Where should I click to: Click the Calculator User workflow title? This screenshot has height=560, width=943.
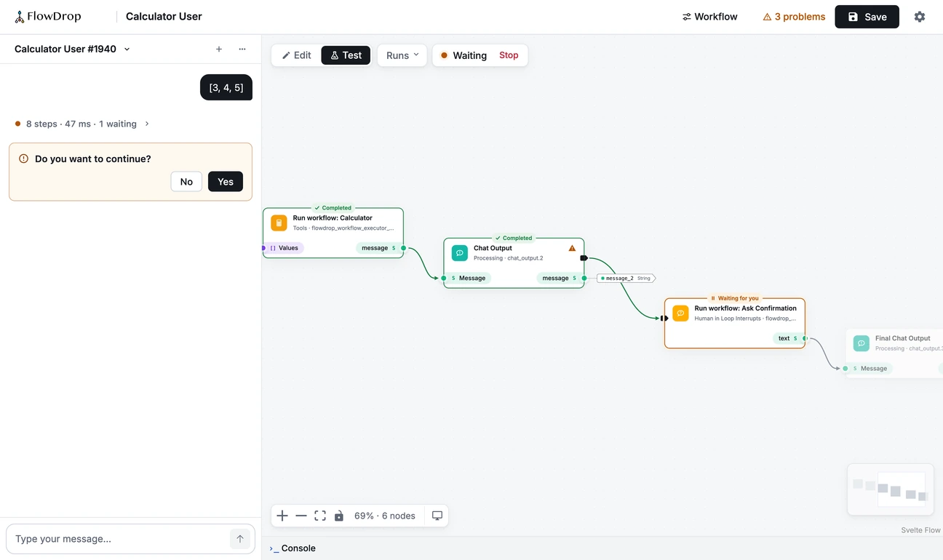(x=164, y=17)
